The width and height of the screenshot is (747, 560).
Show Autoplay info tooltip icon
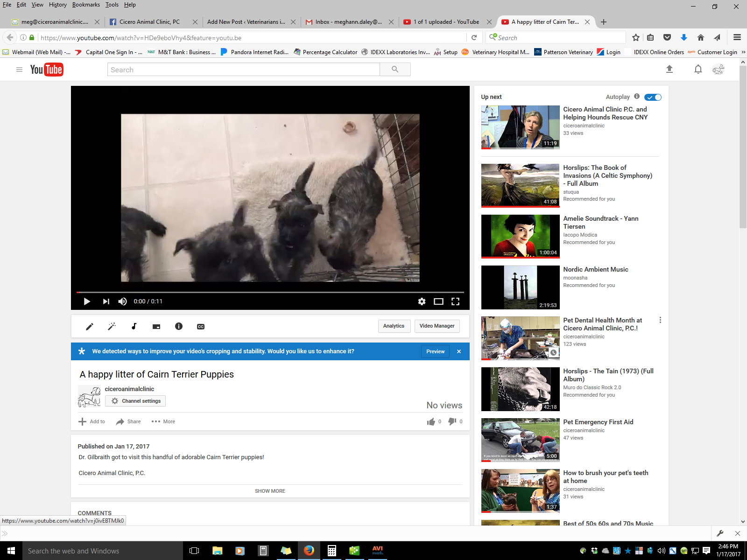tap(637, 97)
